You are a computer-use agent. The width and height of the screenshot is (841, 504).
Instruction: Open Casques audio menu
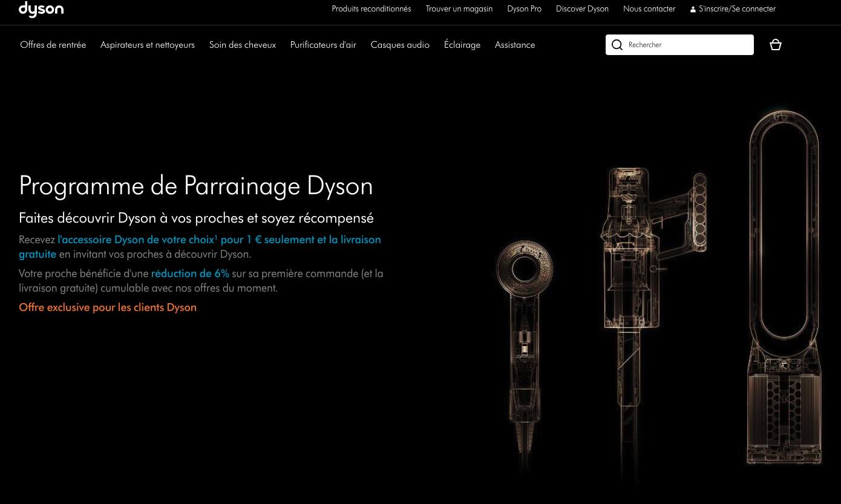(400, 45)
